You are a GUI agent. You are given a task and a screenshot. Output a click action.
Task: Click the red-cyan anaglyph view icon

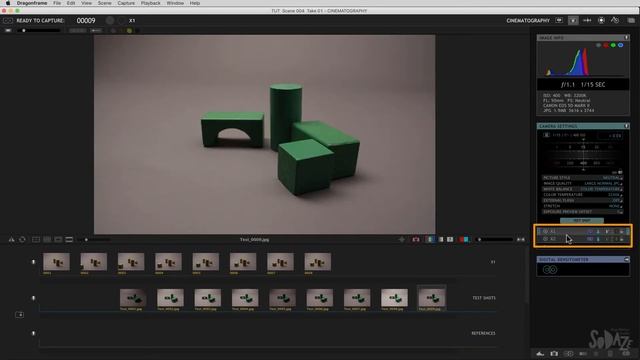[464, 240]
